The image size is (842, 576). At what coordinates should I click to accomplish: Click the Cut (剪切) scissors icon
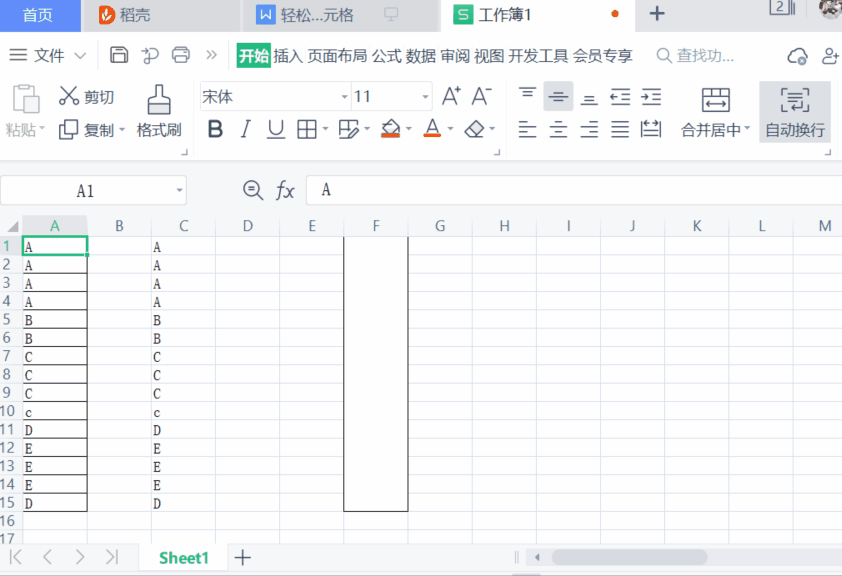pos(69,96)
